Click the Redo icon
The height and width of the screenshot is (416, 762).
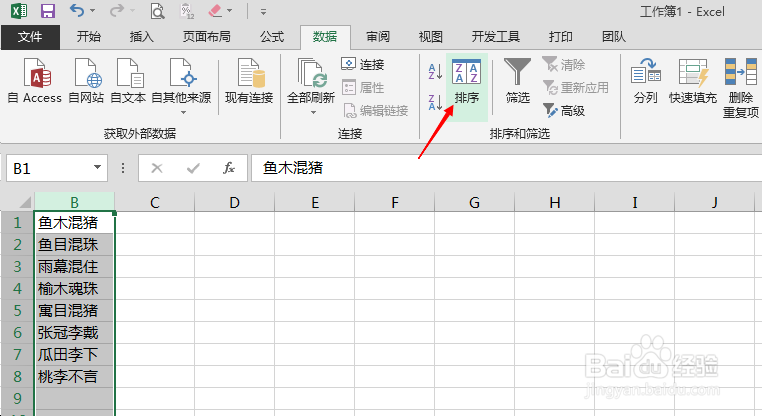(117, 11)
